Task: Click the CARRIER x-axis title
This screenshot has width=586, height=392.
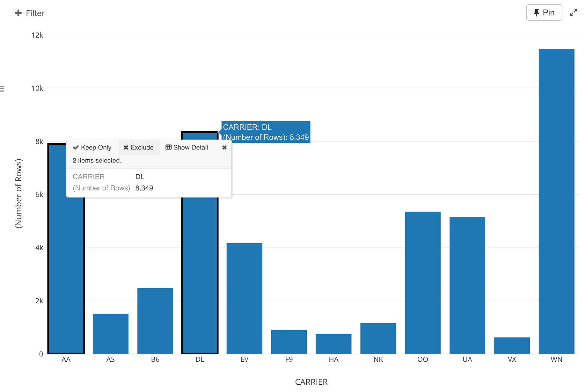Action: (x=311, y=382)
